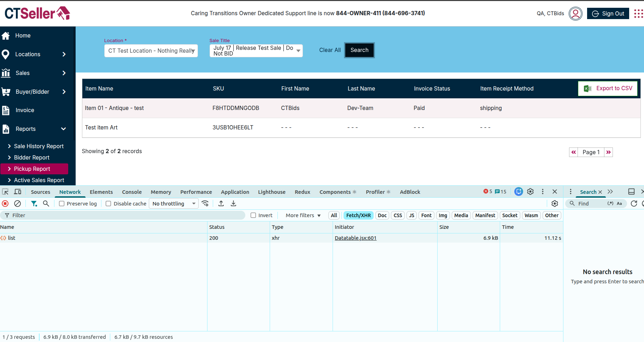Refresh the search results icon
The height and width of the screenshot is (342, 644).
point(634,203)
